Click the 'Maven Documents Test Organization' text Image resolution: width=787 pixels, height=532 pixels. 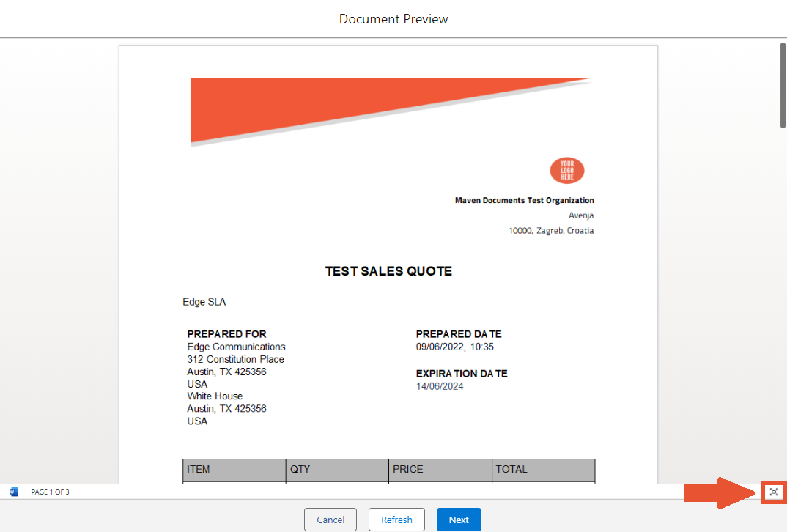[525, 200]
